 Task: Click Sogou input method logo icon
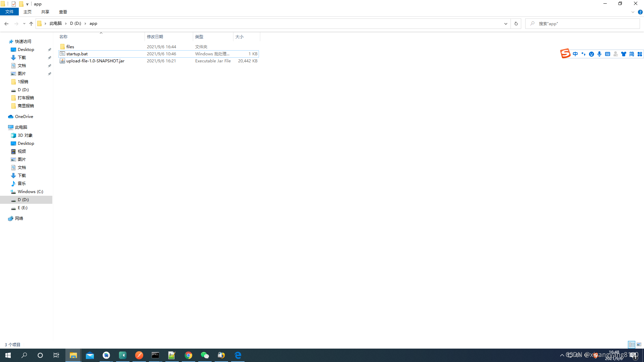(x=565, y=54)
